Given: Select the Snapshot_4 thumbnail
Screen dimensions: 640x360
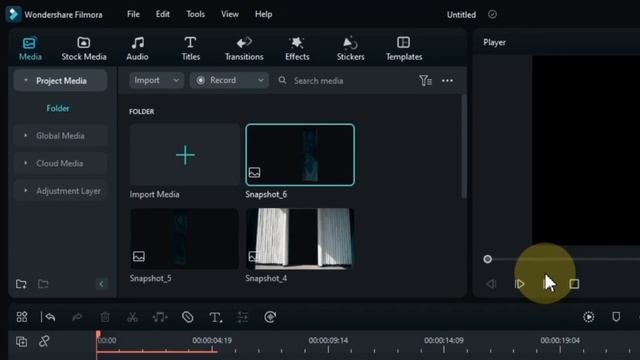Looking at the screenshot, I should (300, 239).
